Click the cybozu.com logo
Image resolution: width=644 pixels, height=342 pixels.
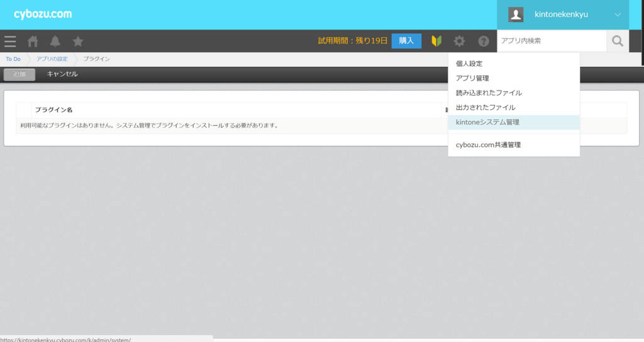click(43, 14)
